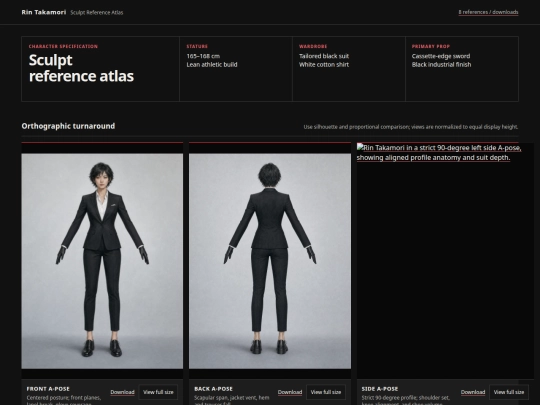This screenshot has width=540, height=405.
Task: Select the 'Sculpt reference atlas' main heading
Action: pyautogui.click(x=81, y=68)
